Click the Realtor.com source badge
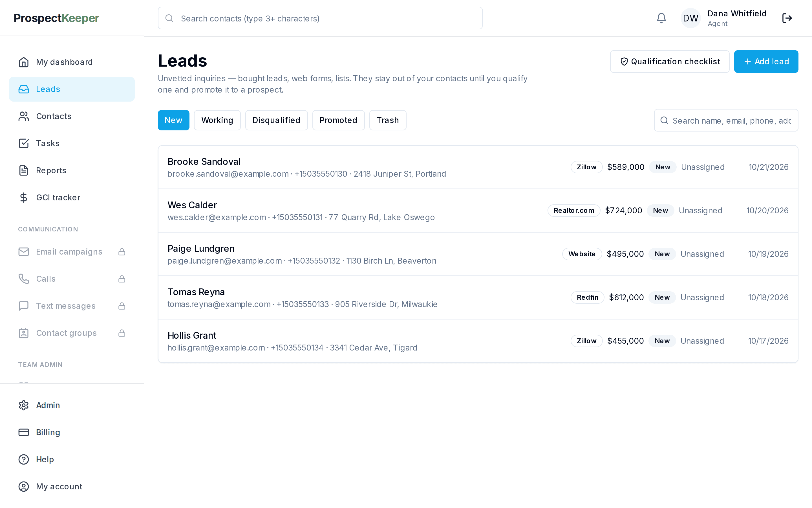This screenshot has width=812, height=508. (574, 211)
